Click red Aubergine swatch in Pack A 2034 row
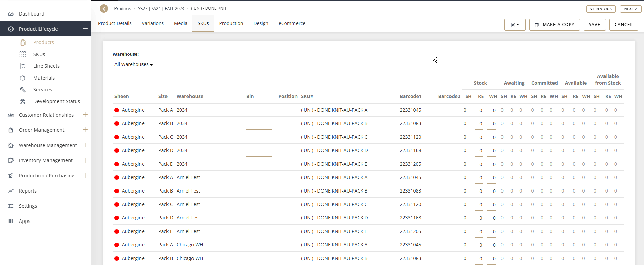 coord(117,110)
